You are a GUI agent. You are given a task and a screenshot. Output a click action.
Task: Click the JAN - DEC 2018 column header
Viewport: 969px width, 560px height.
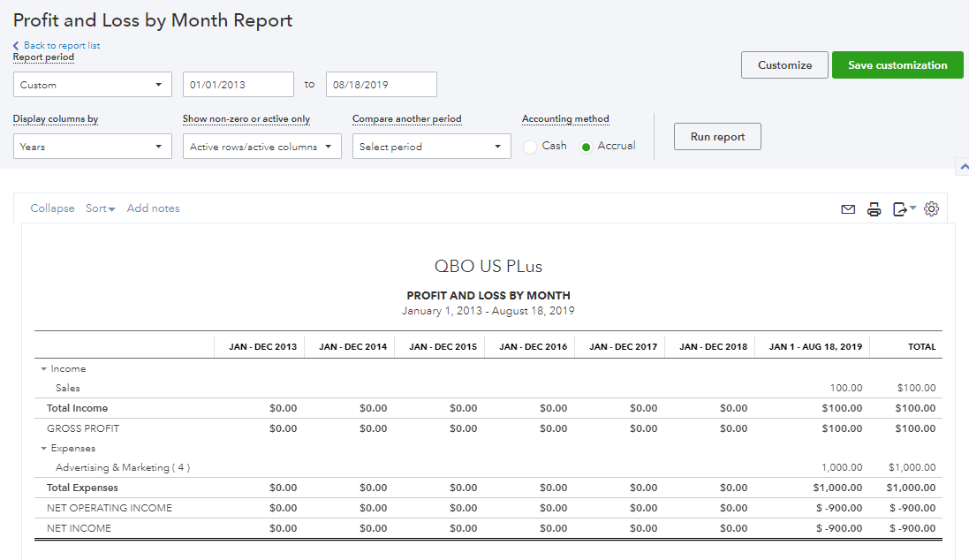coord(713,347)
